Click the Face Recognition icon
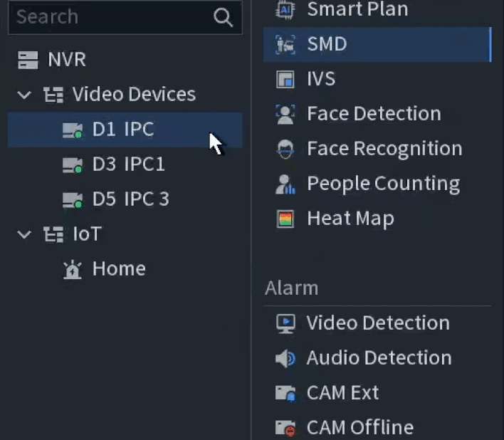Viewport: 504px width, 440px height. tap(285, 149)
